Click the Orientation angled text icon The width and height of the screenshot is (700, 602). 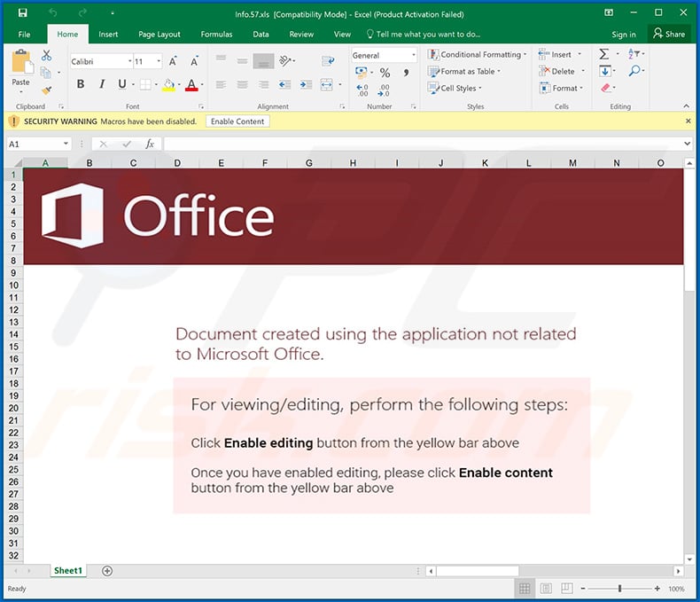[x=284, y=60]
